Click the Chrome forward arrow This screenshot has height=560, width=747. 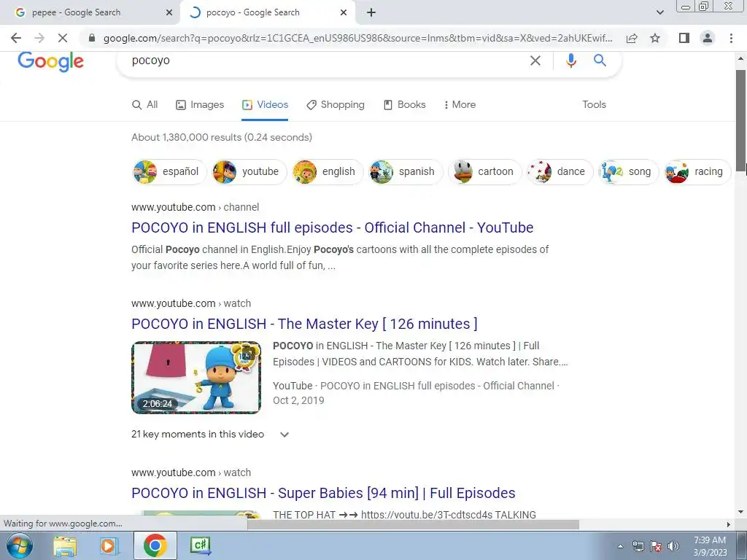tap(39, 38)
